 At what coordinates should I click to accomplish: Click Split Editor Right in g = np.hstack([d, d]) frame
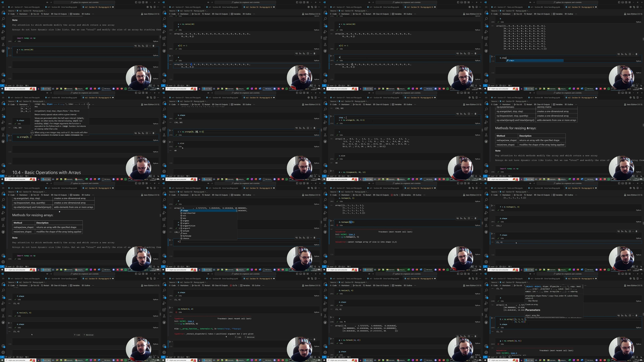tap(477, 279)
